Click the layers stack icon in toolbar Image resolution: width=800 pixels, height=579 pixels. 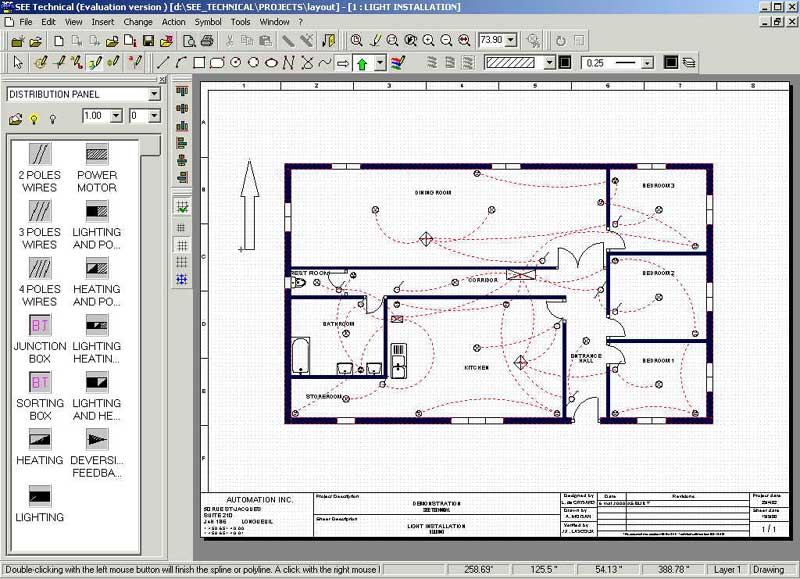click(x=689, y=63)
